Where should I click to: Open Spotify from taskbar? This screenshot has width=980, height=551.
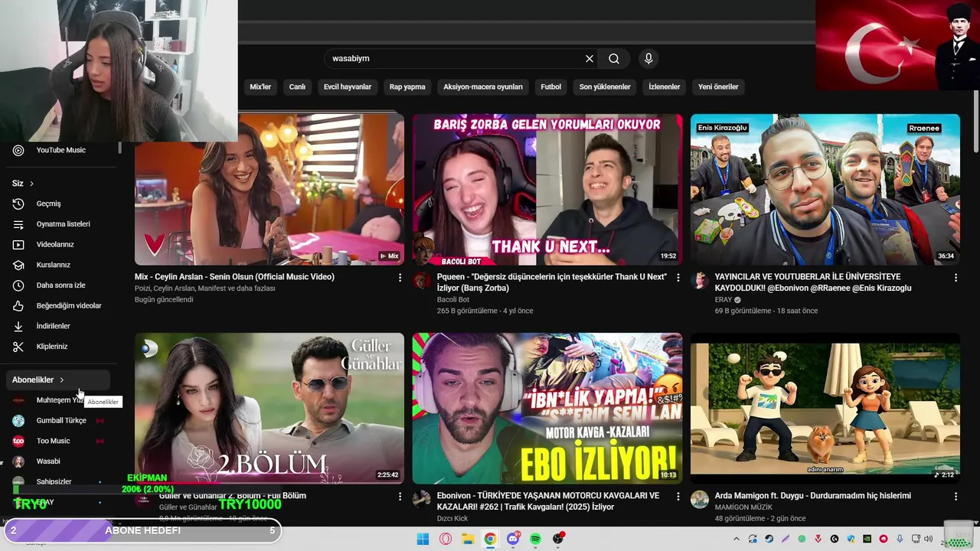click(535, 539)
